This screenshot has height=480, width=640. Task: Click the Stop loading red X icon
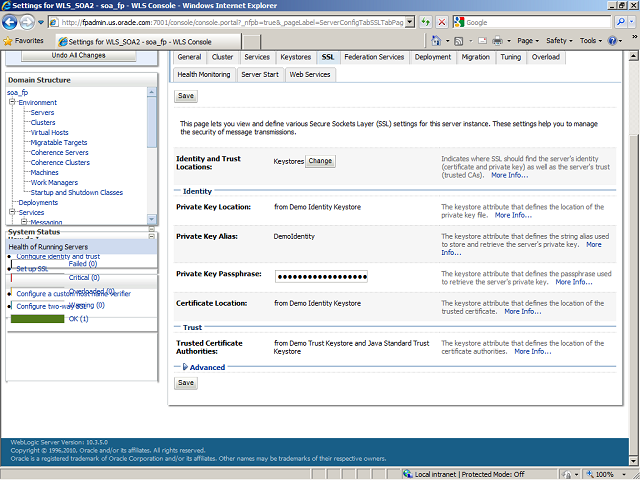point(443,21)
